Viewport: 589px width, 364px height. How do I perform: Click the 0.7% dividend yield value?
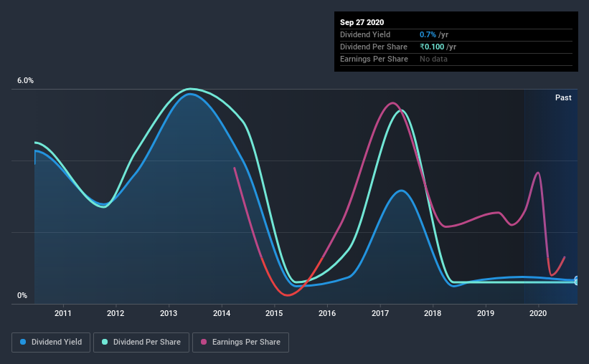point(428,34)
